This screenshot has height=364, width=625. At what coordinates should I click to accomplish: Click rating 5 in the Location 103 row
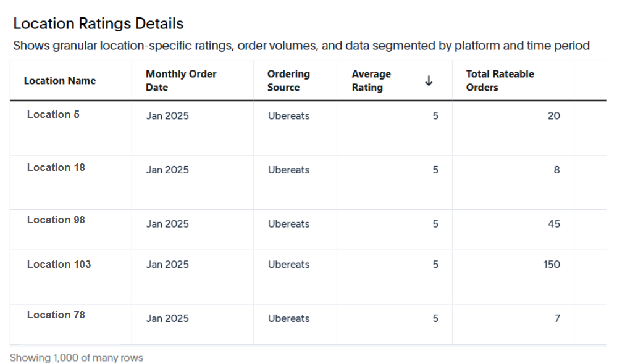(435, 265)
